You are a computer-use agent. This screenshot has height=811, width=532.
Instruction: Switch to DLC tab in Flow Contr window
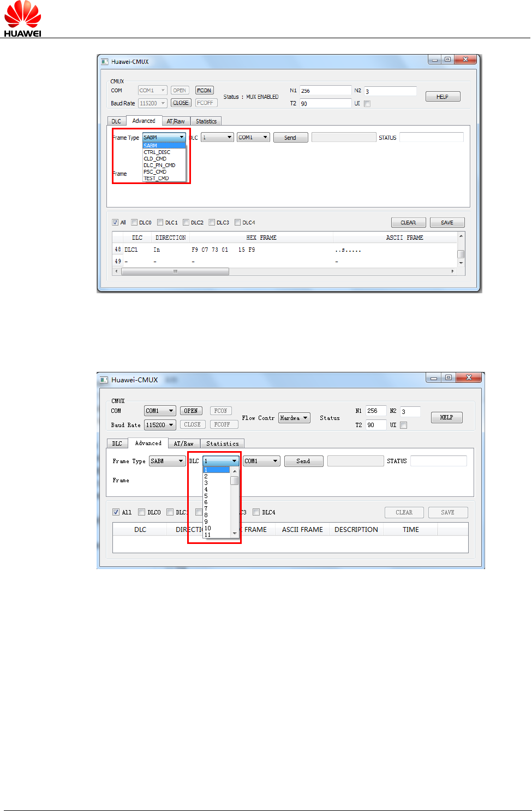point(117,443)
